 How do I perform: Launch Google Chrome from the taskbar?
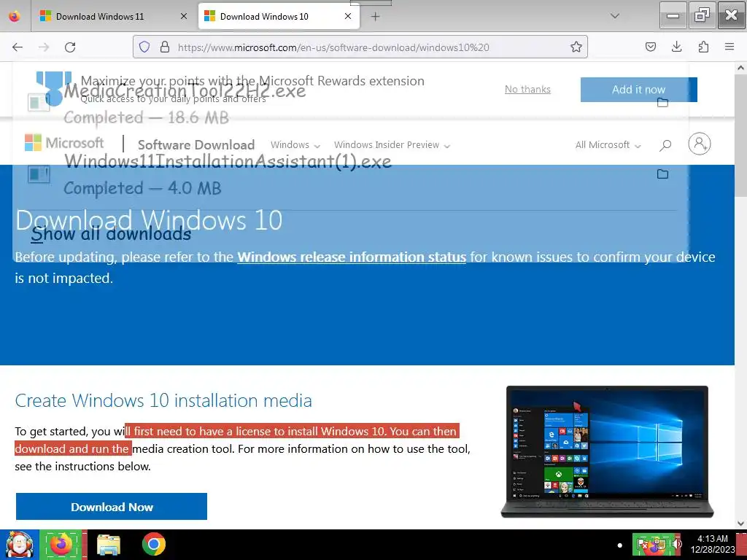coord(153,544)
